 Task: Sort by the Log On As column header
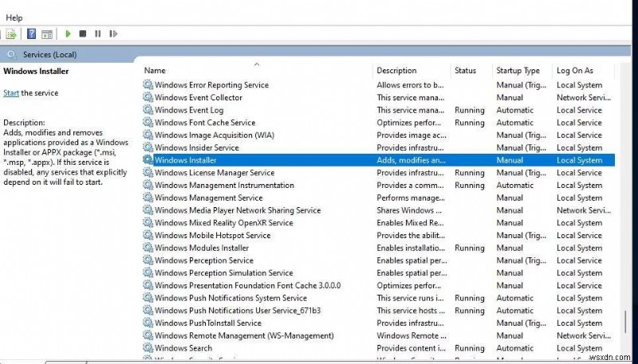(574, 71)
